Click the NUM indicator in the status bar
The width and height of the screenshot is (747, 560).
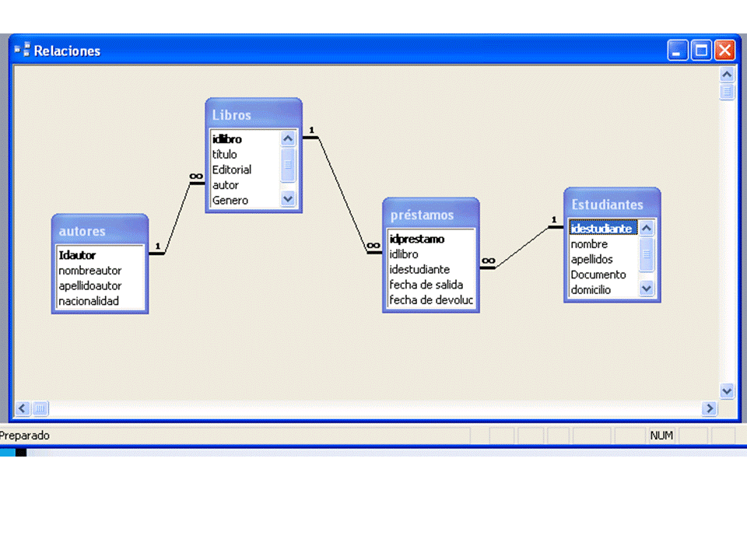tap(661, 436)
